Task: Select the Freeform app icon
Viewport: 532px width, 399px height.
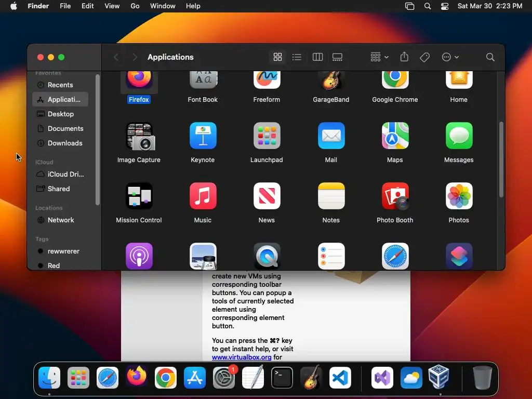Action: pos(267,80)
